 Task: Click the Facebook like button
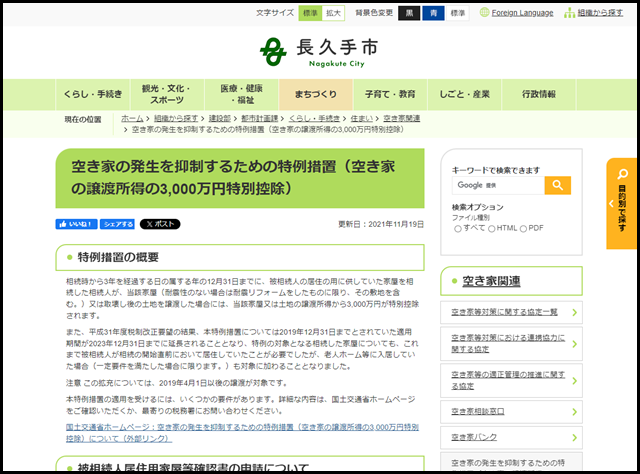click(x=76, y=224)
